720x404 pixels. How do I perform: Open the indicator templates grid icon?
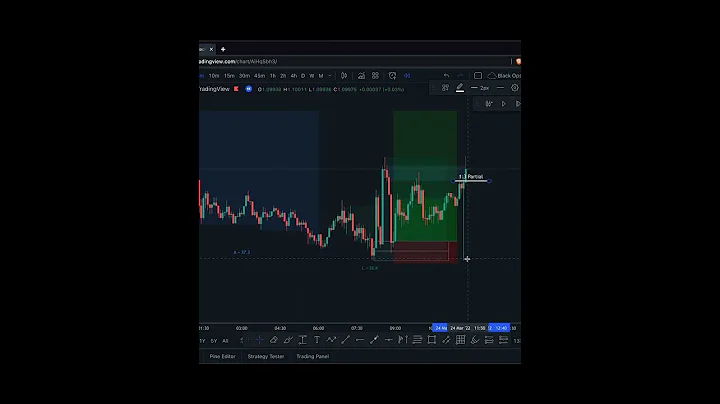pos(375,76)
